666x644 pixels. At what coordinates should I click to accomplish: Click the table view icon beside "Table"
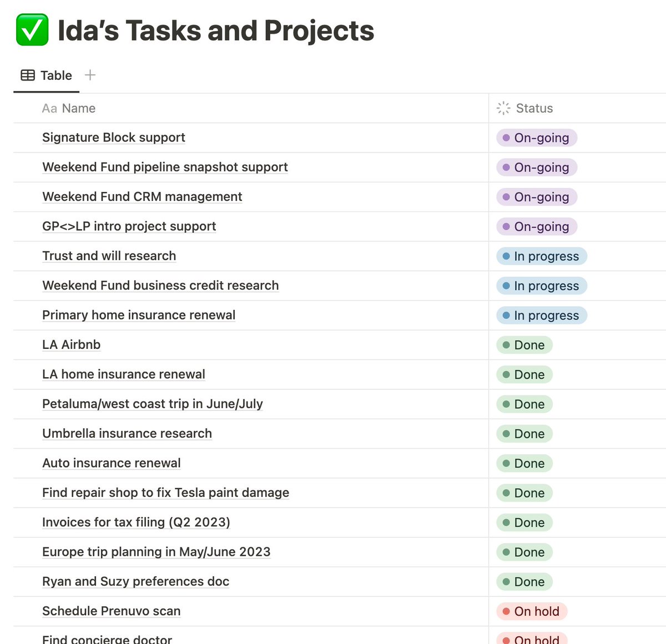(26, 75)
